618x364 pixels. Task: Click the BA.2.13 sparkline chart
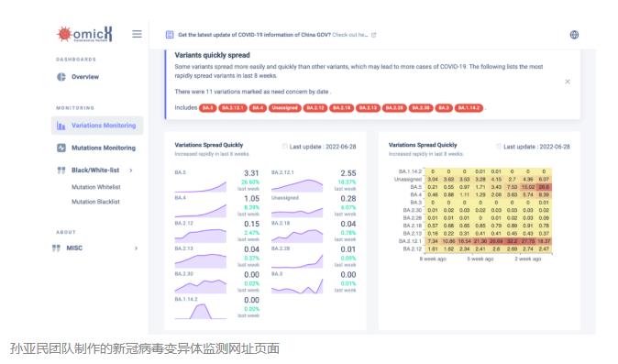tap(201, 260)
